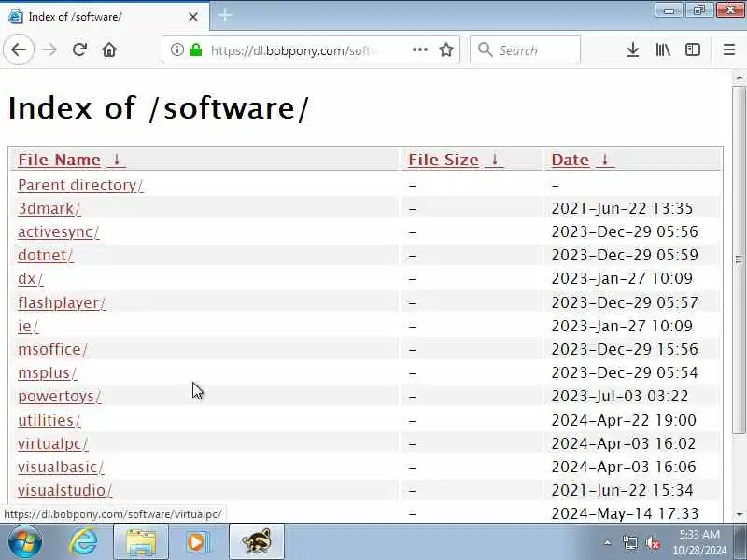Screen dimensions: 747x560
Task: Launch Internet Explorer from taskbar
Action: coord(83,541)
